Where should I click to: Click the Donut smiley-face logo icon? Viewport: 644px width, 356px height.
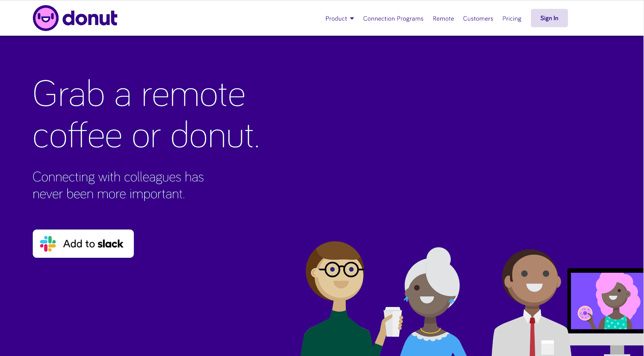(45, 18)
